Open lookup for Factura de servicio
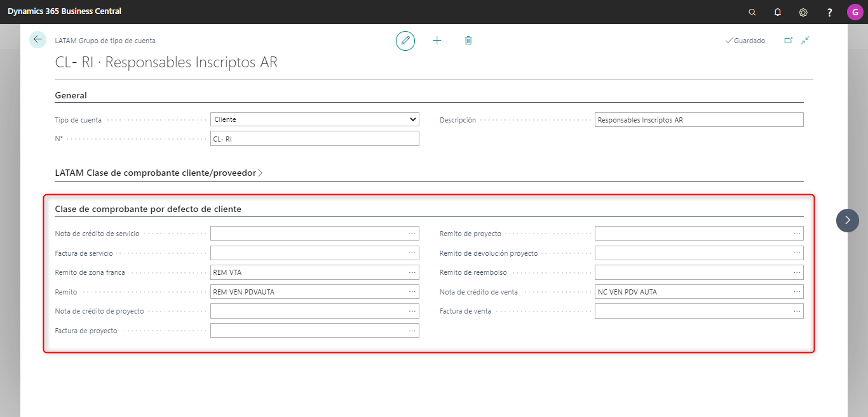868x417 pixels. (412, 253)
